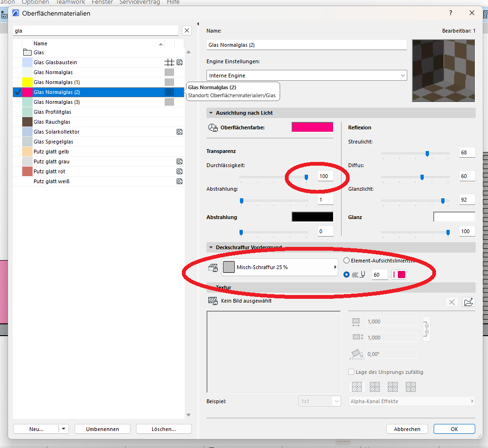The image size is (488, 448).
Task: Open the Alpha-Kanal Effekte menu
Action: pos(412,401)
